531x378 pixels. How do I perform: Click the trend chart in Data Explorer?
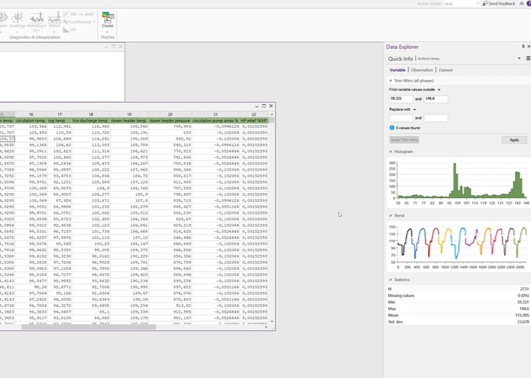[459, 247]
